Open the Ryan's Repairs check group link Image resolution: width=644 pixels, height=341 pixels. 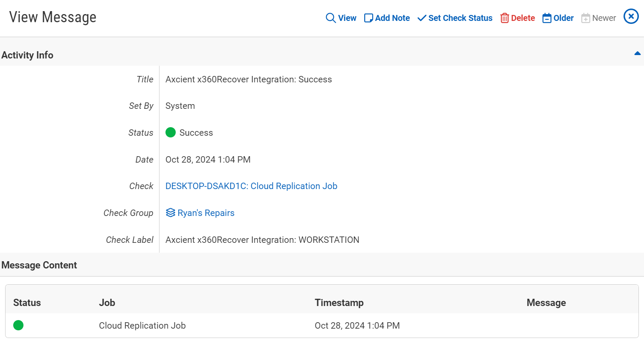[206, 213]
